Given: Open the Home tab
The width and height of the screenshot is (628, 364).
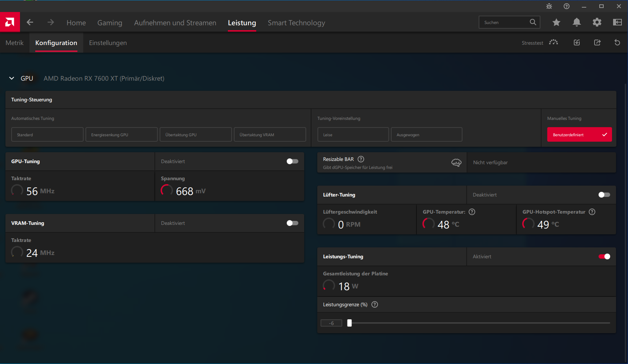Looking at the screenshot, I should click(76, 23).
